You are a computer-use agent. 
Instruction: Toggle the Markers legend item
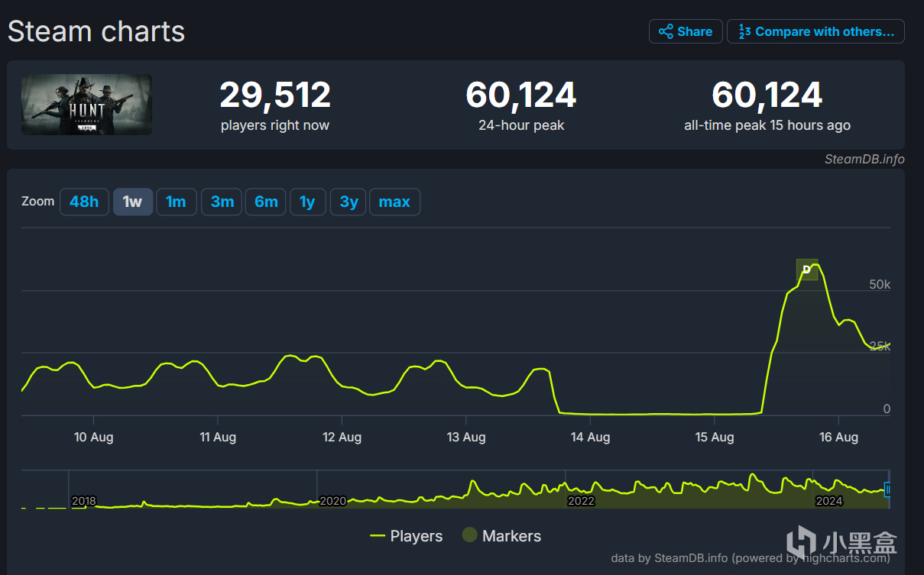pos(501,536)
